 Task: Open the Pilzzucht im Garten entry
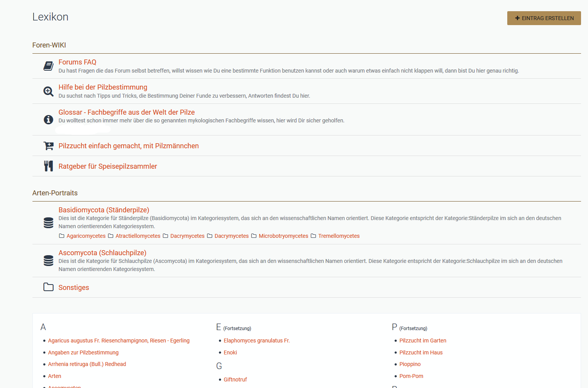click(423, 341)
